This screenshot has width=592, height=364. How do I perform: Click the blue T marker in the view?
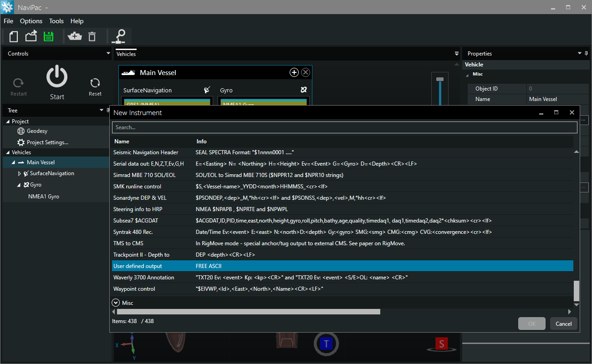(x=326, y=344)
